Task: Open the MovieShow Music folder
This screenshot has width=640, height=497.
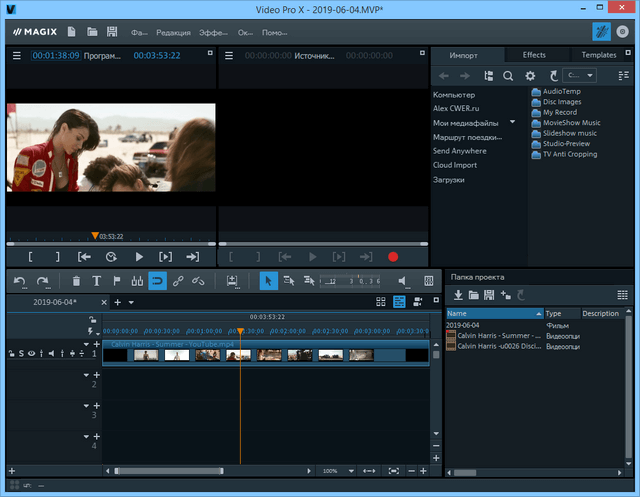Action: pyautogui.click(x=570, y=123)
